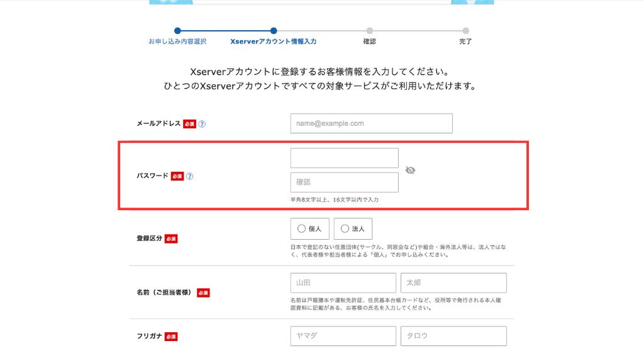Click the 必須 badge beside 名前（ご担当者様）
Image resolution: width=644 pixels, height=353 pixels.
[x=203, y=293]
